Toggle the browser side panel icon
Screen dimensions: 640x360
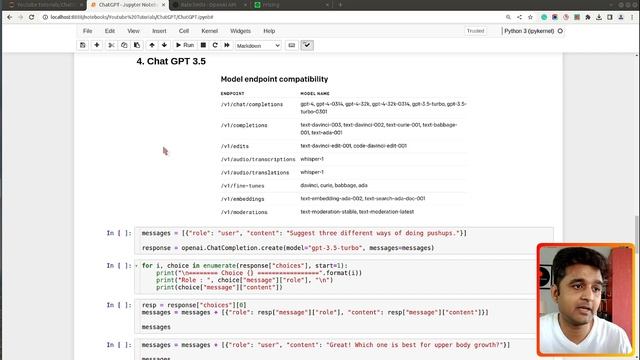tap(610, 17)
